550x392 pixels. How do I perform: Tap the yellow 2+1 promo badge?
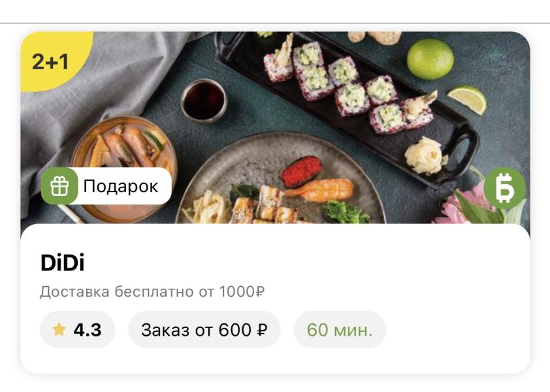[x=53, y=59]
